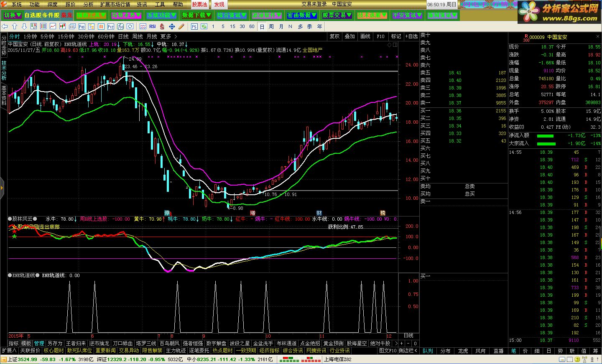The height and width of the screenshot is (364, 602).
Task: Click the news page toolbar icon
Action: [x=72, y=26]
